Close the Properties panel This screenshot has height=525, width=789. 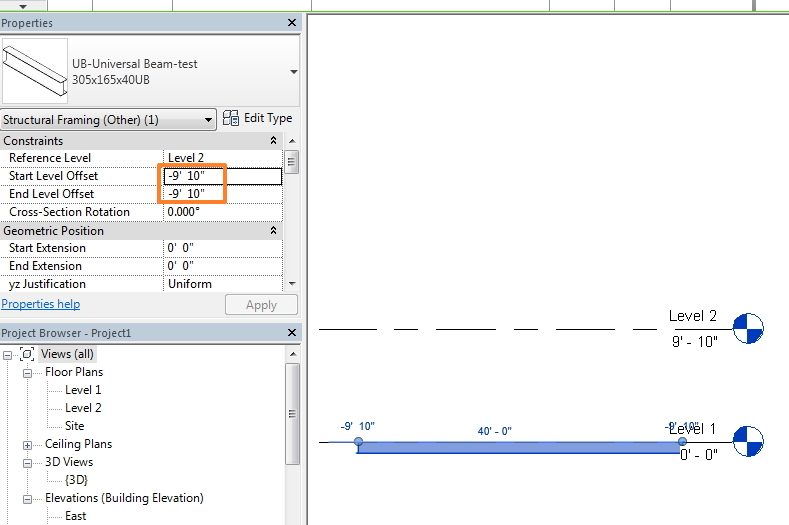pos(292,23)
